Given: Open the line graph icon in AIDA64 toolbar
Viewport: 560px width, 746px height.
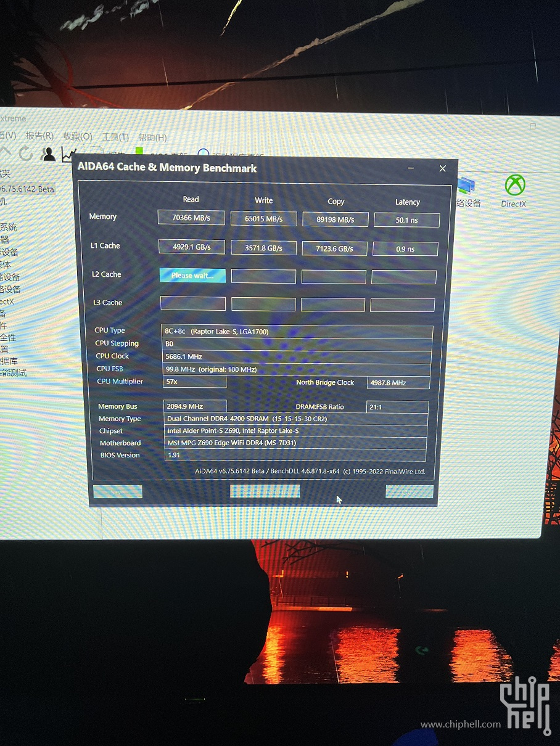Looking at the screenshot, I should pyautogui.click(x=68, y=154).
